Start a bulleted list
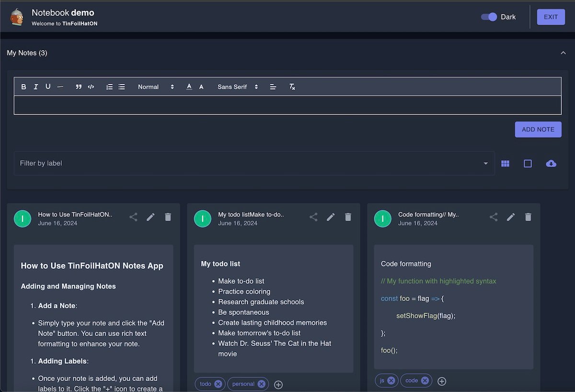This screenshot has height=392, width=575. click(122, 87)
